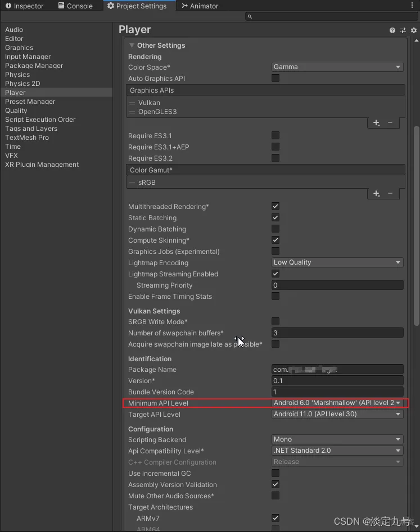Select Tags and Layers category
This screenshot has width=420, height=532.
pos(31,129)
